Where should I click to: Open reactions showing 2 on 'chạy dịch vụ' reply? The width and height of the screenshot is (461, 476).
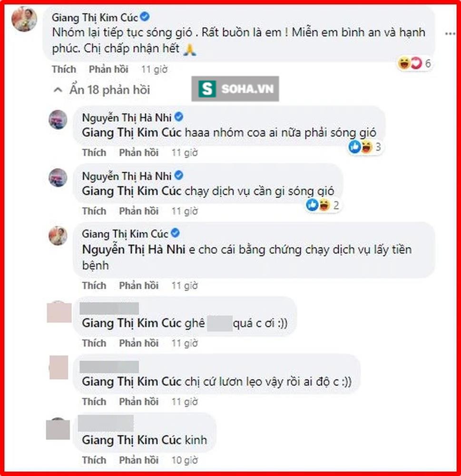pos(322,206)
